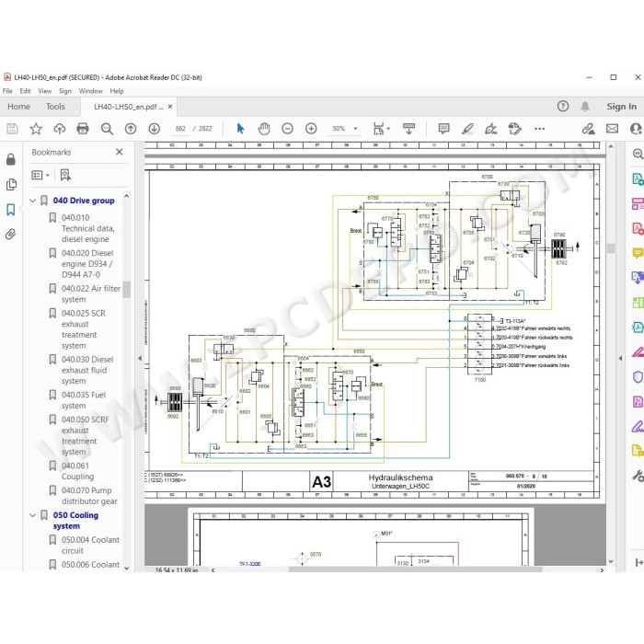Click the Sign In button
Screen dimensions: 644x644
tap(621, 107)
